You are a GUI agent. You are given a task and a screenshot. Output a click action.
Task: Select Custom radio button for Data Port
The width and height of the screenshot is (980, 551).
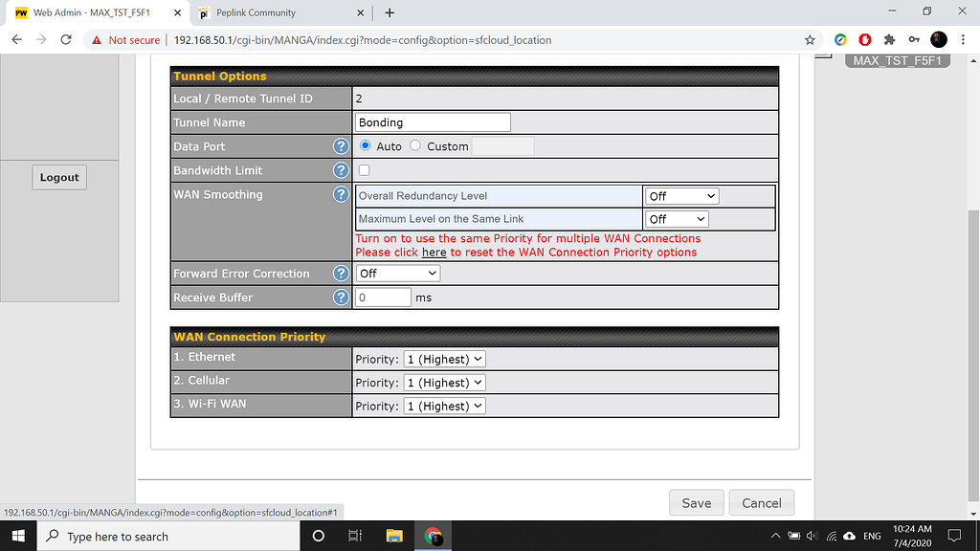(414, 145)
